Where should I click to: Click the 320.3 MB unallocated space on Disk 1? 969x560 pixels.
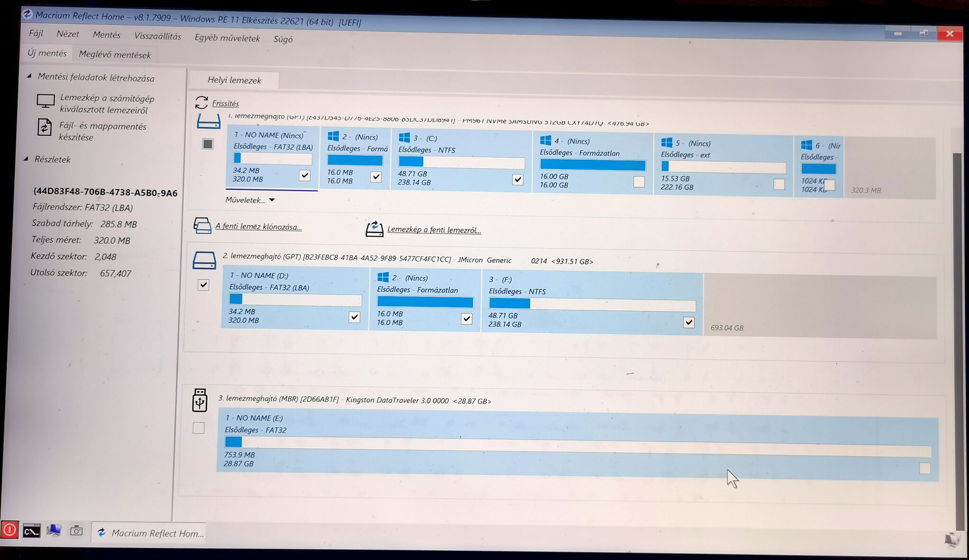[889, 168]
